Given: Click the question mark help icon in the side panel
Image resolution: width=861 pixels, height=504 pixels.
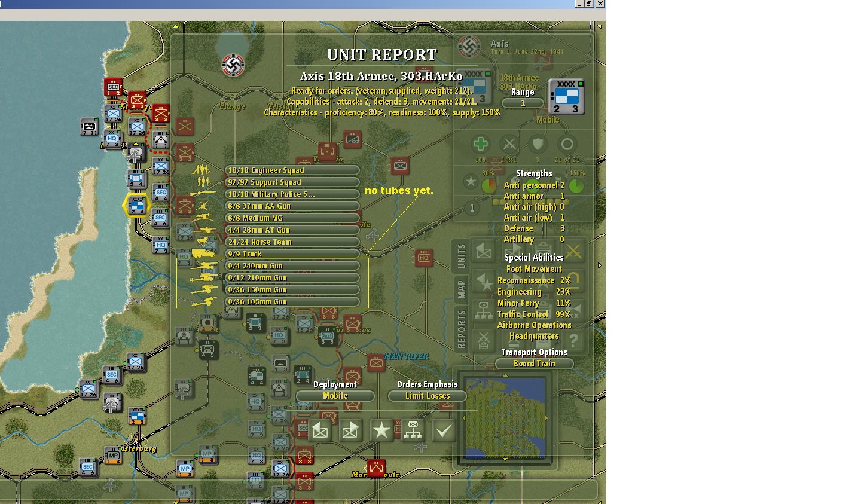Looking at the screenshot, I should [573, 340].
